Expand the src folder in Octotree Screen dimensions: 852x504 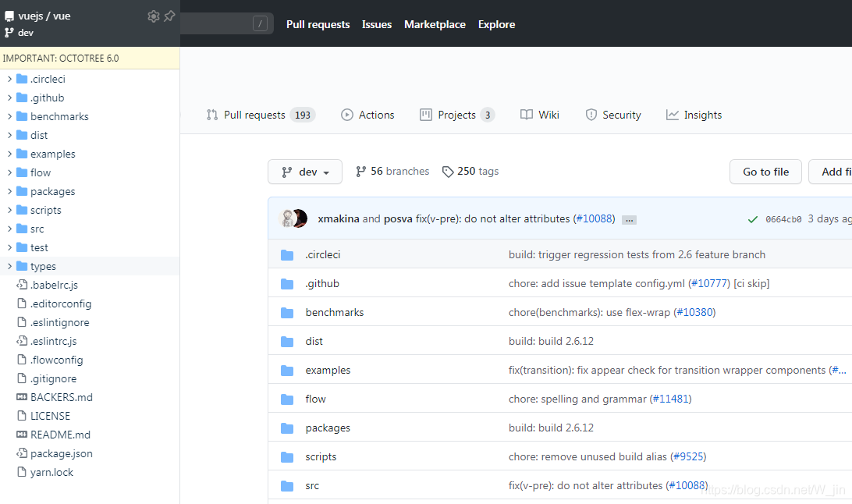pyautogui.click(x=9, y=229)
